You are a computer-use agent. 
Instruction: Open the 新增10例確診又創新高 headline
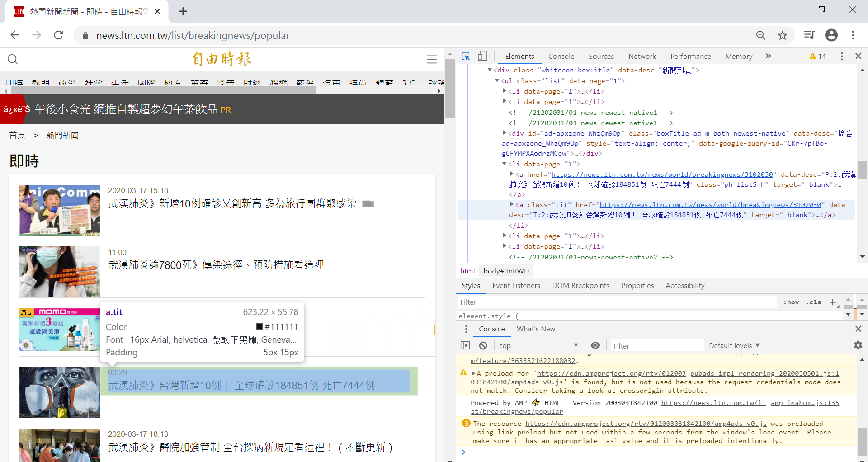pyautogui.click(x=232, y=204)
